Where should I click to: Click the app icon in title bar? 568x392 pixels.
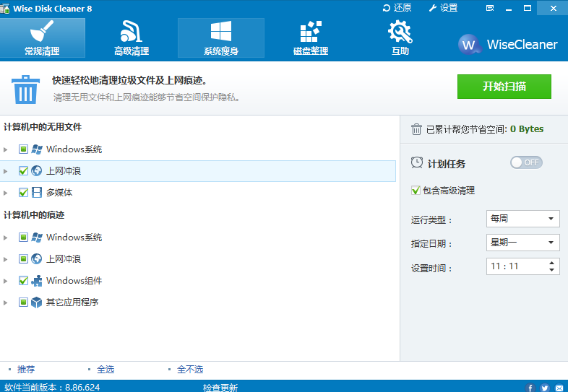coord(5,9)
